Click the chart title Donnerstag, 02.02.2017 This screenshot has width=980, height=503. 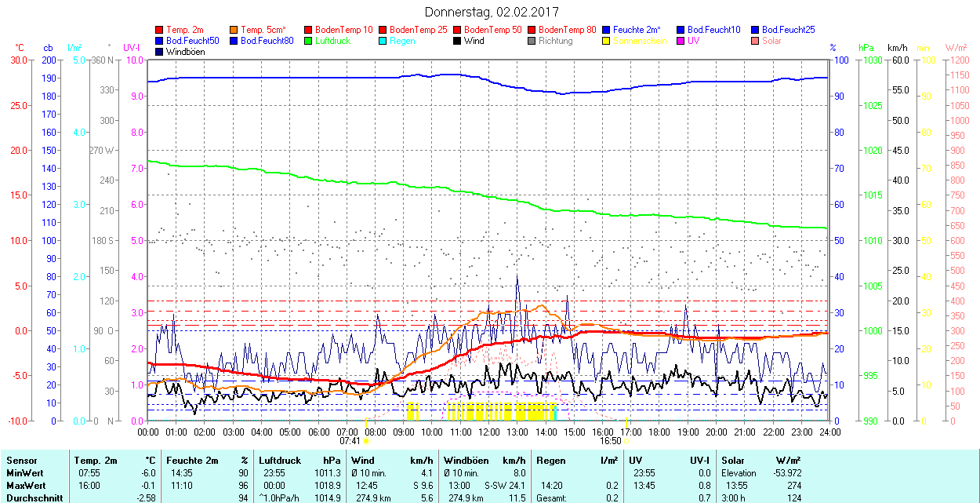coord(489,12)
